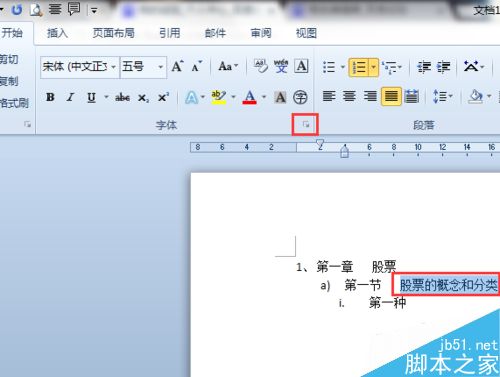Activate 格式刷 format painter

point(14,103)
